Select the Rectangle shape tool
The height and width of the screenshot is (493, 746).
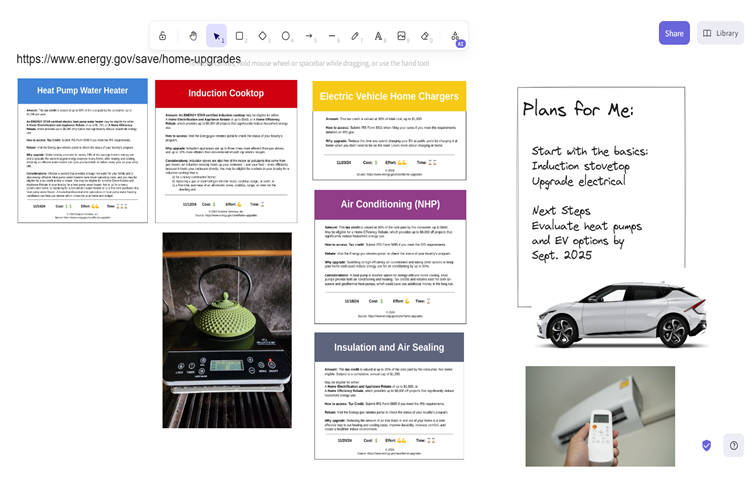click(239, 36)
